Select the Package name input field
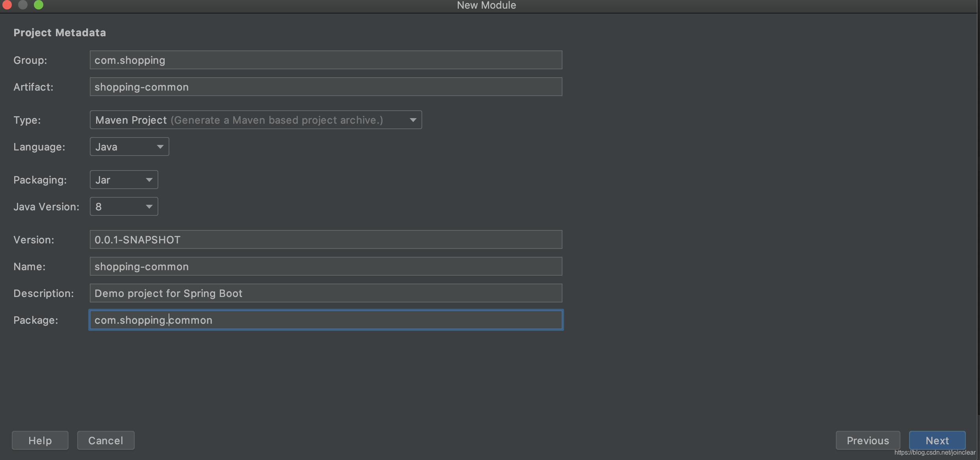This screenshot has height=460, width=980. tap(326, 319)
